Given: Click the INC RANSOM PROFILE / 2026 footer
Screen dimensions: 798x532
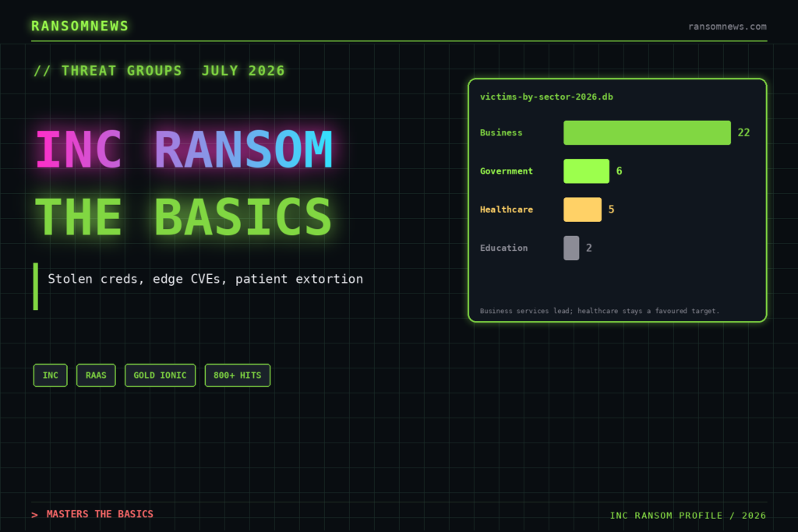Looking at the screenshot, I should (688, 516).
